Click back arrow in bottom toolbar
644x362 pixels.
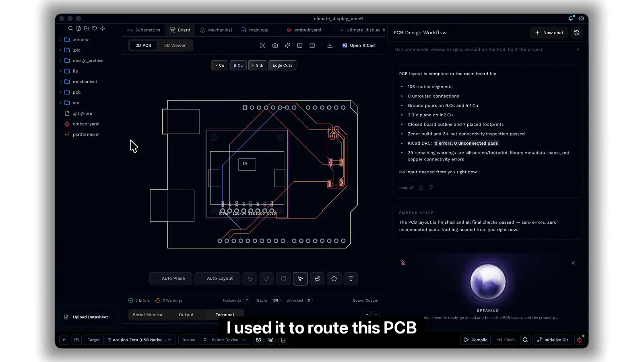64,340
